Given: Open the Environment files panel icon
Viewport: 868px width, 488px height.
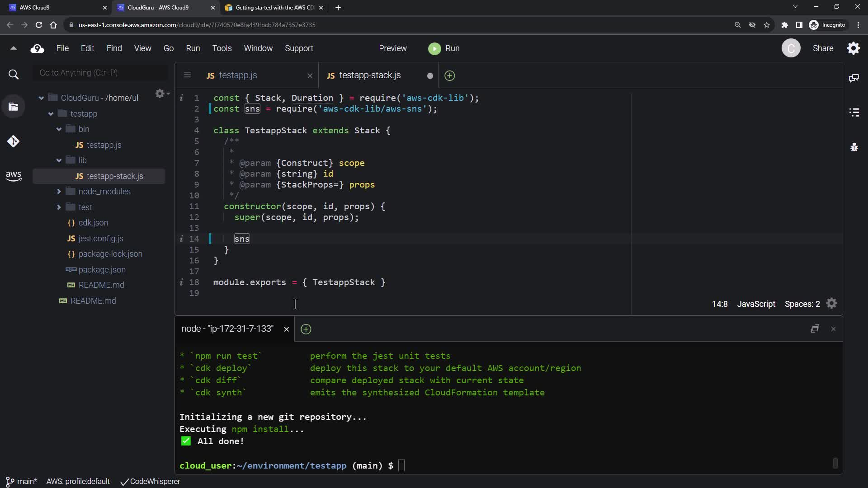Looking at the screenshot, I should 13,107.
